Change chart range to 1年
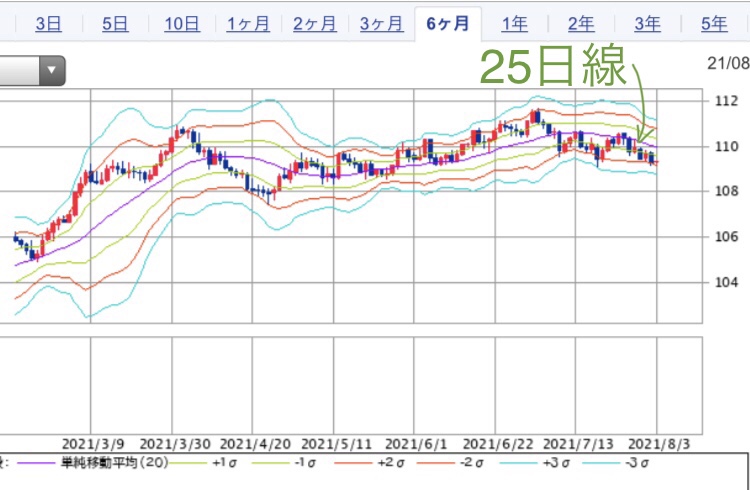This screenshot has height=490, width=750. point(515,24)
